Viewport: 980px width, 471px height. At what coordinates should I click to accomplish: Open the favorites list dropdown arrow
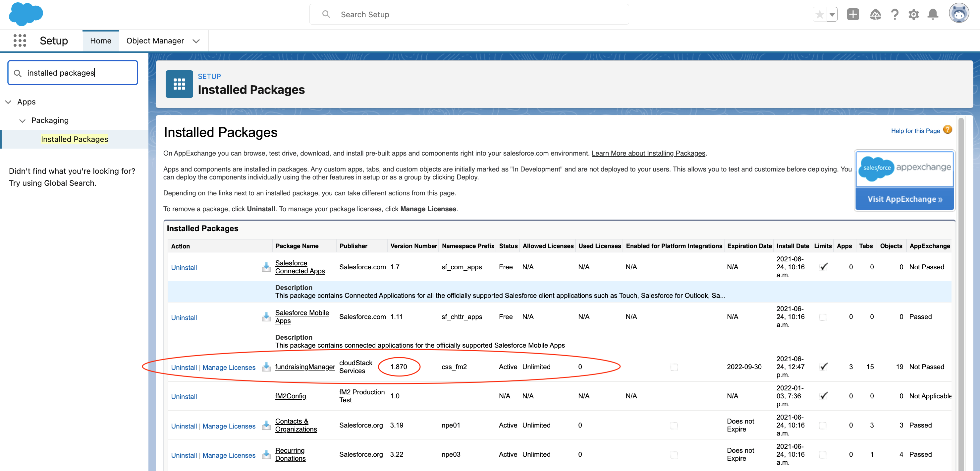832,15
